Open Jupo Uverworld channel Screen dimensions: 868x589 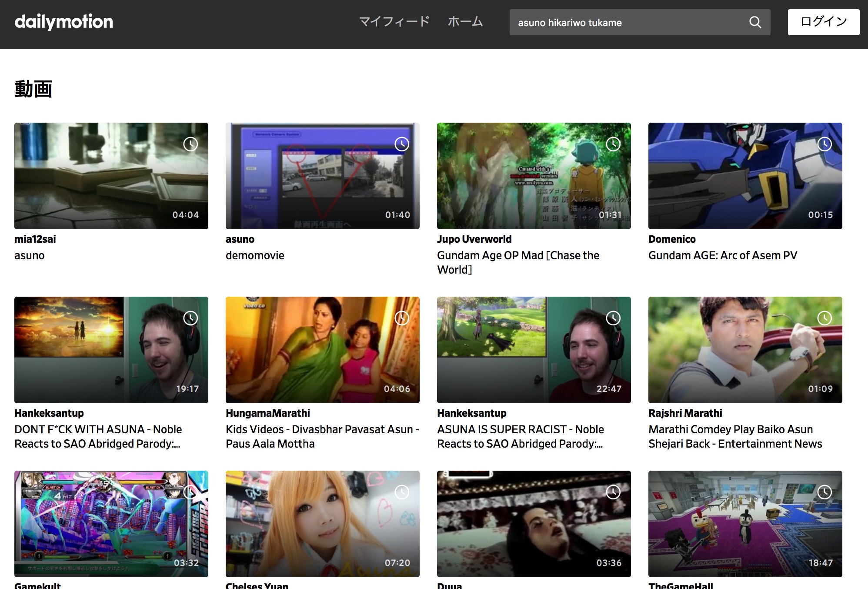point(474,239)
